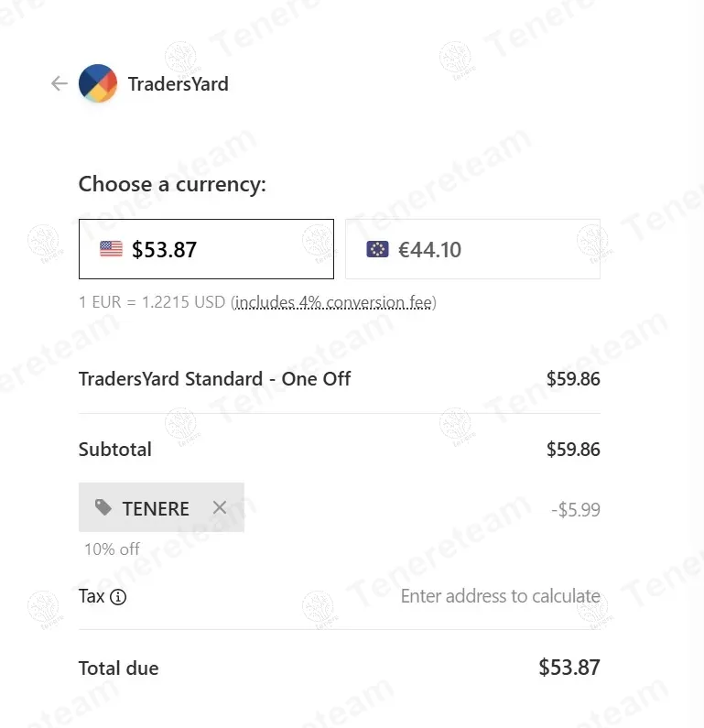
Task: Click the TradersYard circular logo
Action: point(98,84)
